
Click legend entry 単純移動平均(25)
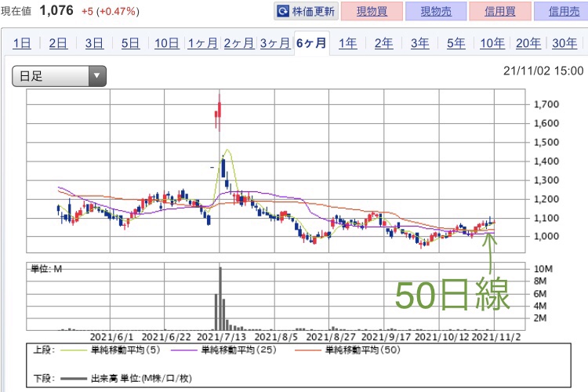pos(239,350)
